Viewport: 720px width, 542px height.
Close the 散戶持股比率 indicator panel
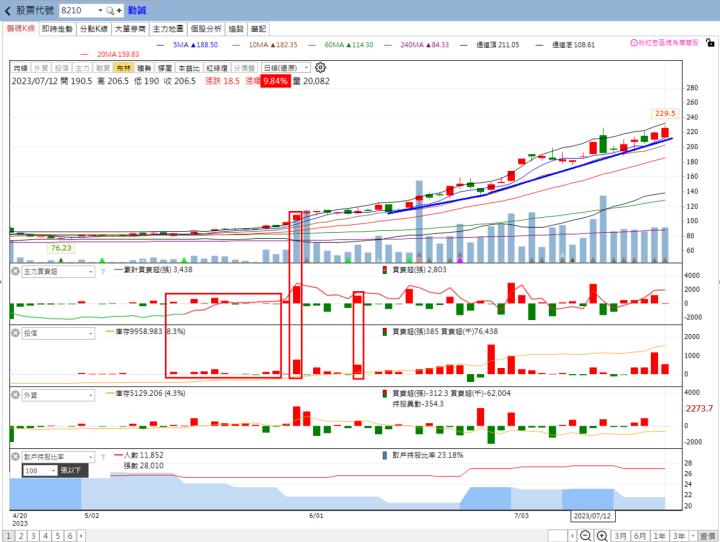[x=15, y=457]
